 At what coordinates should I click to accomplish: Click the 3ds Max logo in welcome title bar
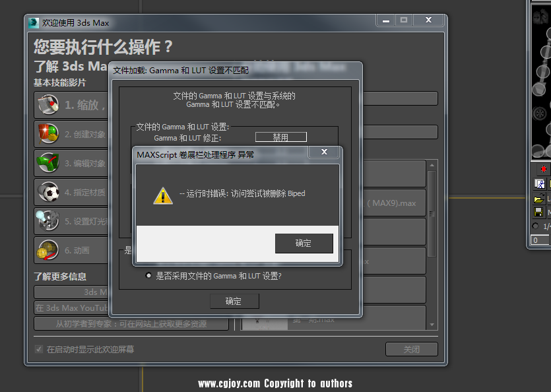pos(34,23)
